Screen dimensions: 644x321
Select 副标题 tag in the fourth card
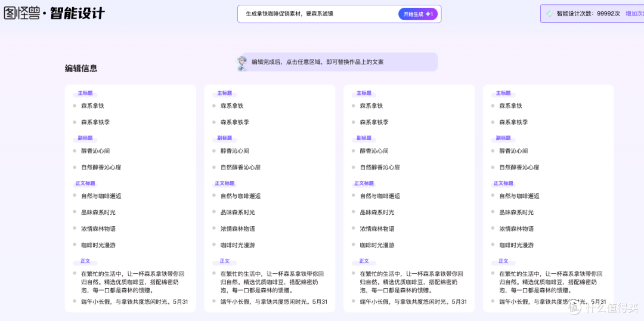[503, 138]
